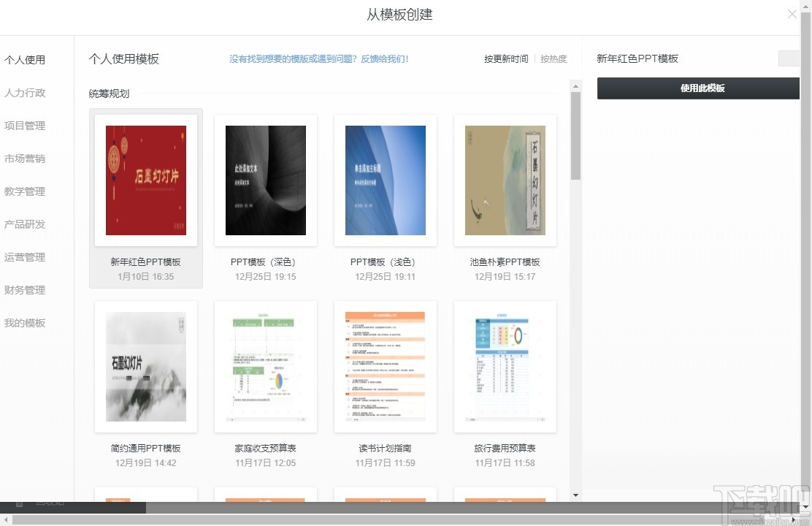Select the 新年红色PPT模板 thumbnail
812x526 pixels.
pos(146,180)
